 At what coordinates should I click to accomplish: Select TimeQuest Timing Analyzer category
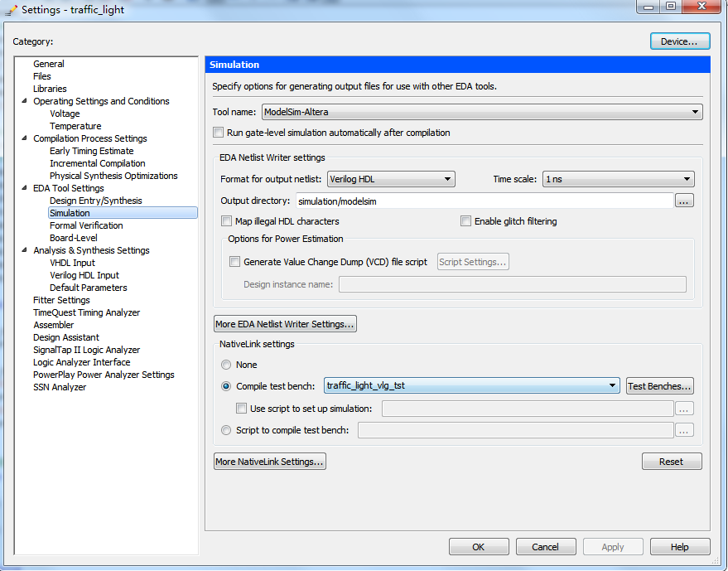tap(86, 312)
